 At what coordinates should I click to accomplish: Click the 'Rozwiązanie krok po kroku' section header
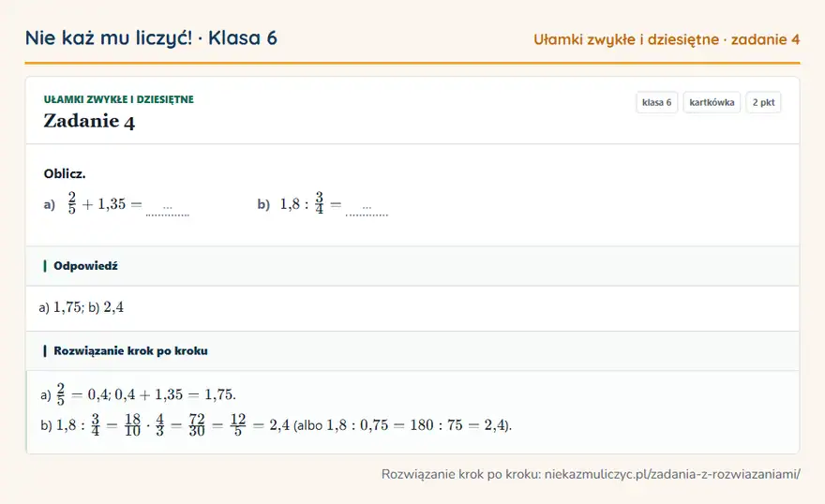412,350
